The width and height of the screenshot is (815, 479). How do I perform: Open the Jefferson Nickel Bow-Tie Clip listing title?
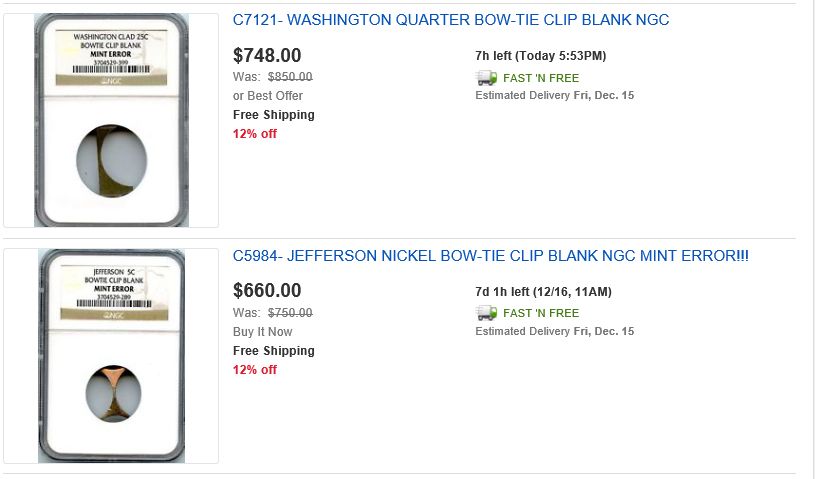coord(490,256)
